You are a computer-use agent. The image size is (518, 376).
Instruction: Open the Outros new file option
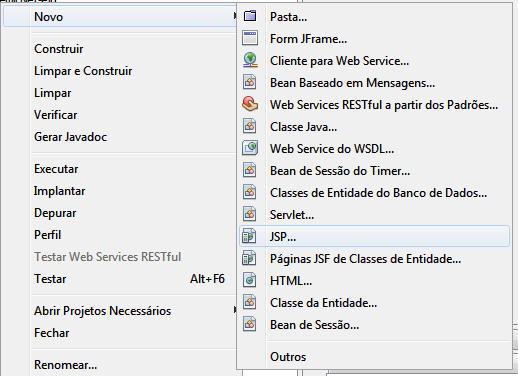pyautogui.click(x=288, y=357)
